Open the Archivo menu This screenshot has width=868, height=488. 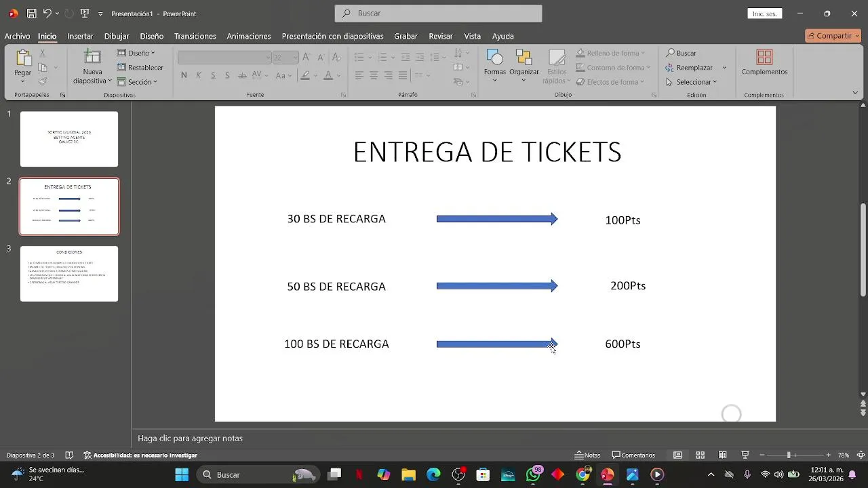tap(17, 36)
